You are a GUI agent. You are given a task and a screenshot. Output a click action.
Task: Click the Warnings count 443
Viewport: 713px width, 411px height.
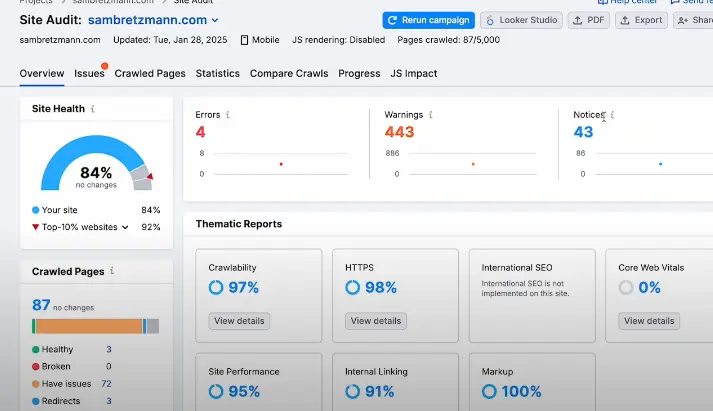pyautogui.click(x=399, y=132)
